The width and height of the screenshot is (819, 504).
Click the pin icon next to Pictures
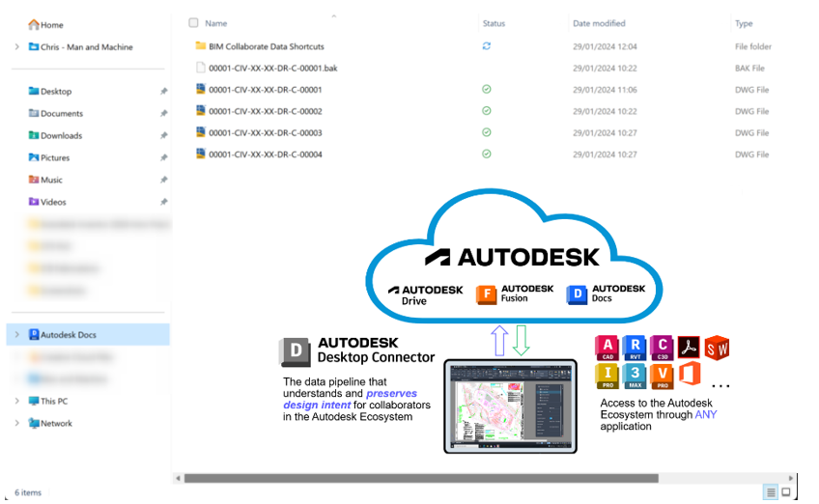pos(163,157)
